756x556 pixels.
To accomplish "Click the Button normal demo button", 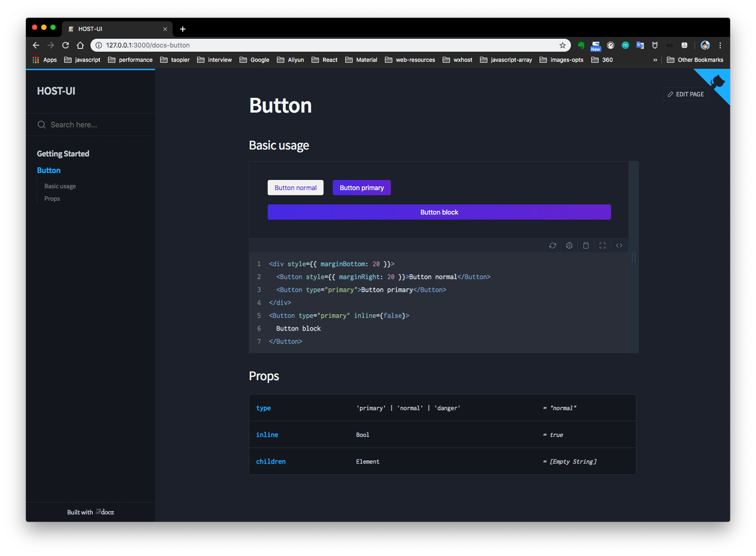I will pyautogui.click(x=295, y=188).
